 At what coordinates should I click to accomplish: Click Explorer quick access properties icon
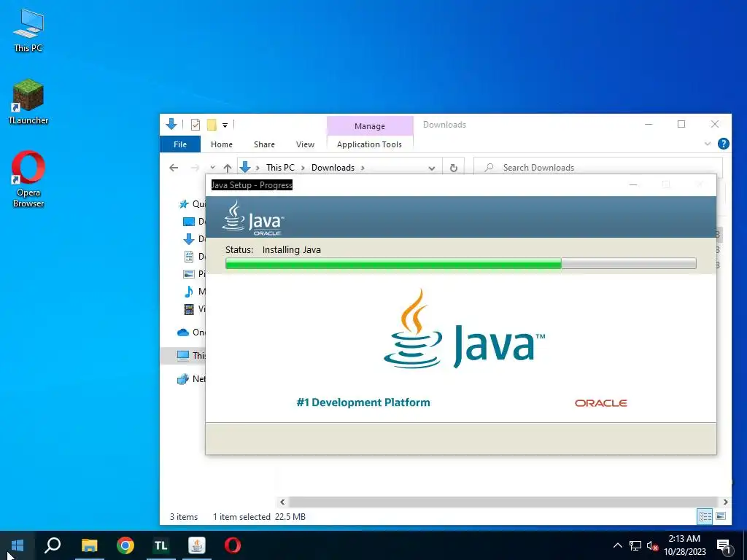point(196,125)
